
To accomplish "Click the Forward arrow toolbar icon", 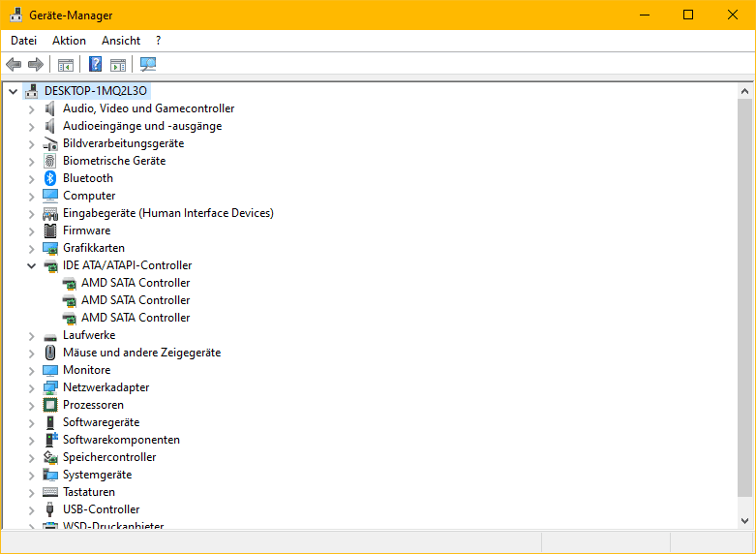I will click(x=36, y=64).
